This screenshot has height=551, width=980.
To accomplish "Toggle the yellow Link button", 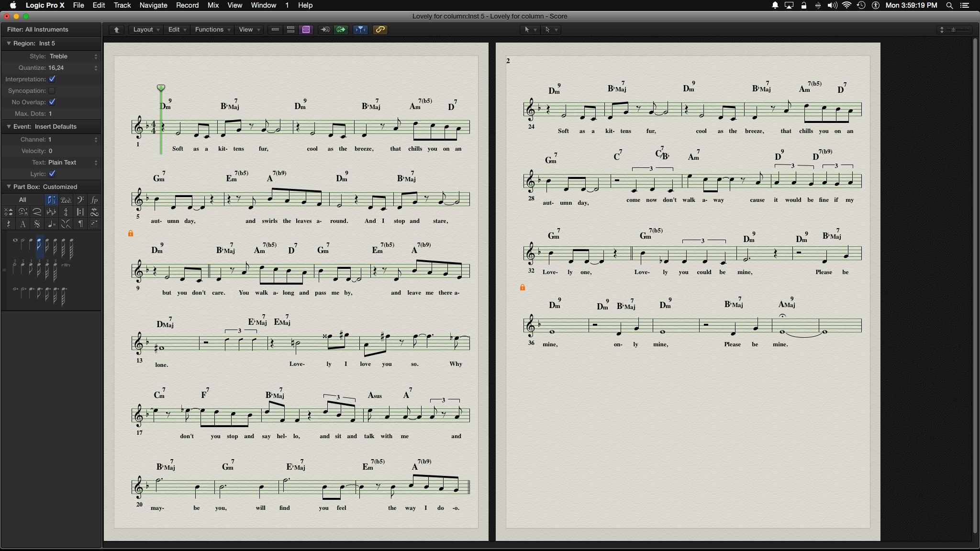I will click(x=379, y=30).
